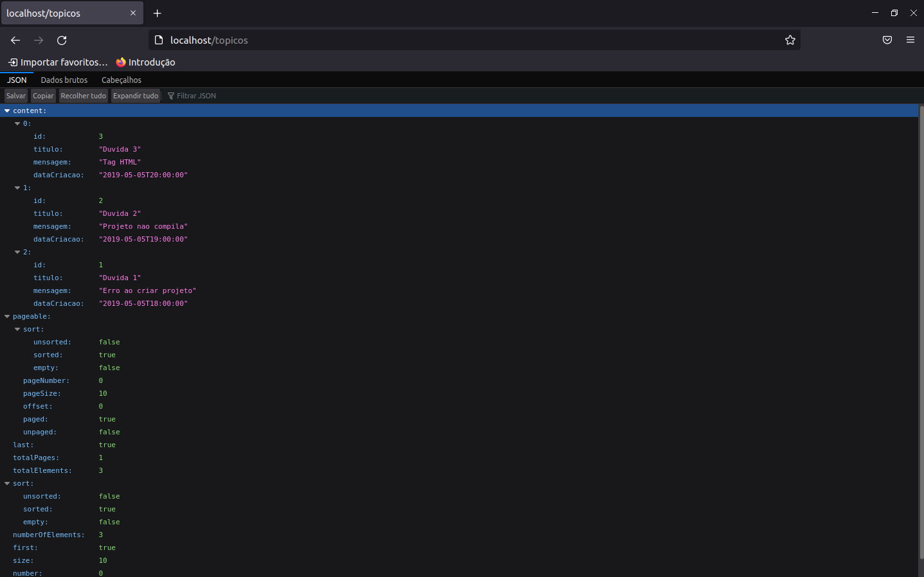Collapse the content item 1 node
The height and width of the screenshot is (577, 924).
tap(17, 188)
